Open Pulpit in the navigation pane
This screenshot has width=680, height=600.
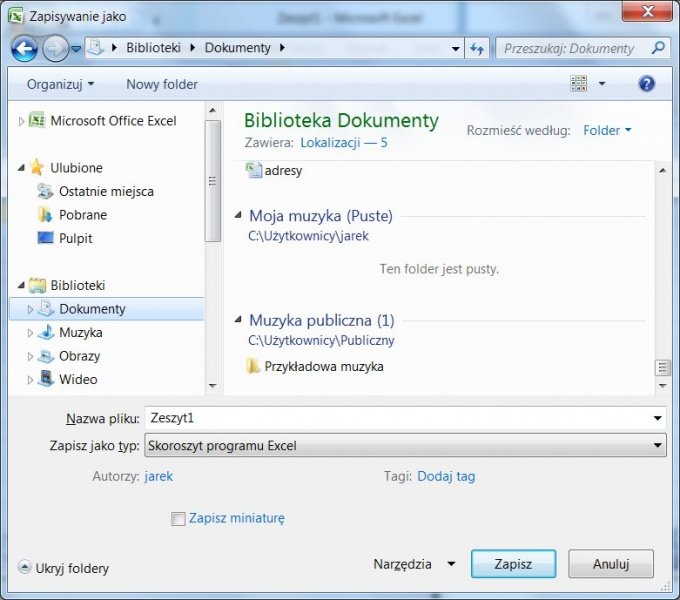tap(75, 238)
